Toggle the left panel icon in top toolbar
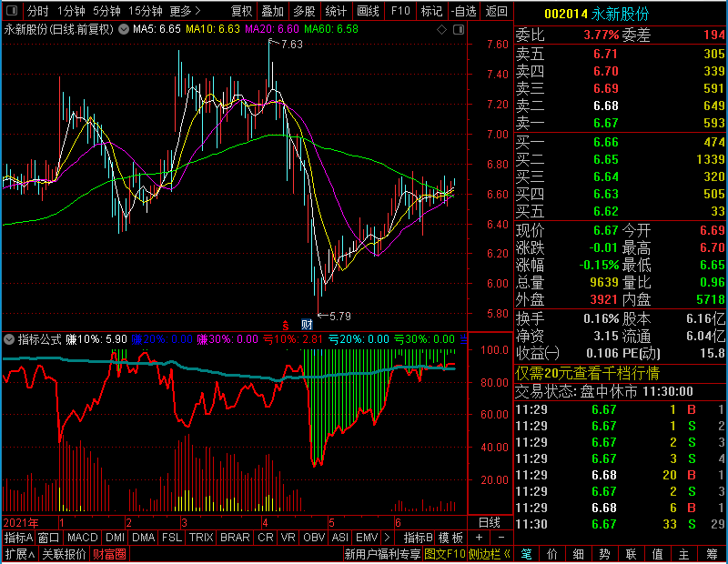The image size is (728, 564). click(12, 11)
